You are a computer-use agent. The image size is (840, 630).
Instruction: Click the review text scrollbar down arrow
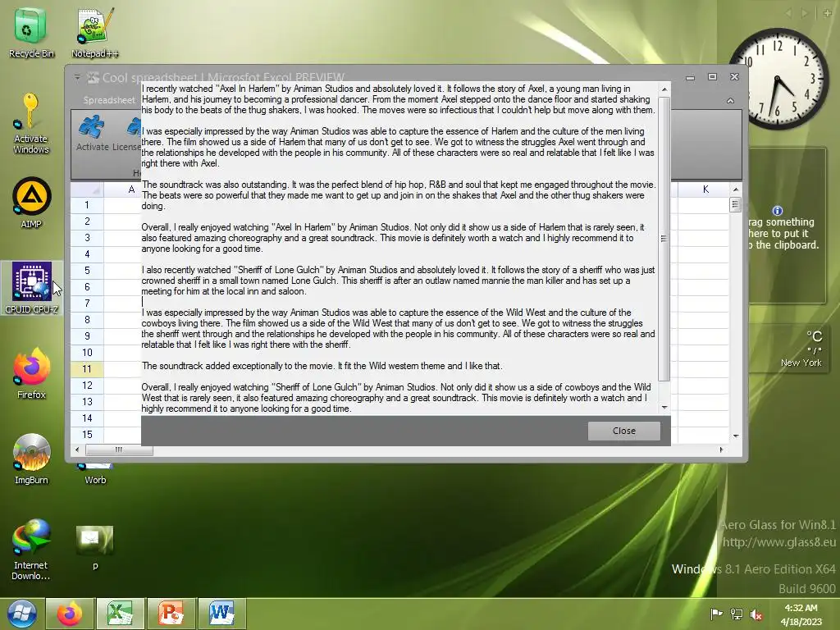(664, 408)
